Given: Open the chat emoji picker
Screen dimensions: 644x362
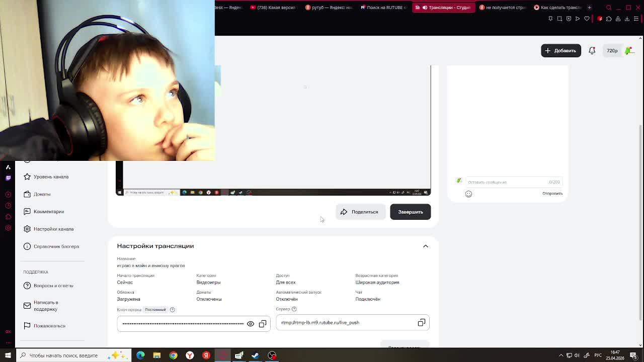Looking at the screenshot, I should [x=468, y=194].
